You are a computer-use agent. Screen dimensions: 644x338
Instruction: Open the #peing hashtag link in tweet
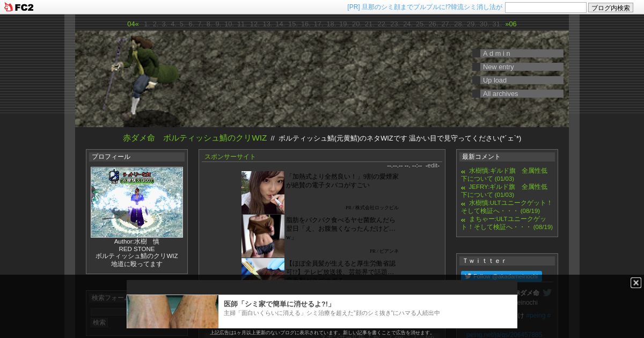coord(537,315)
